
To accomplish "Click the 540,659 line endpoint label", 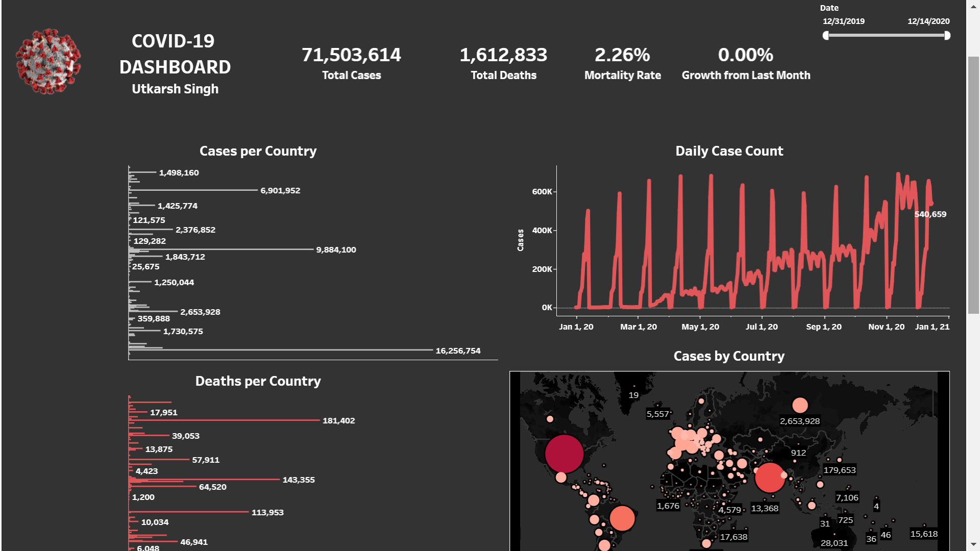I will click(x=930, y=214).
